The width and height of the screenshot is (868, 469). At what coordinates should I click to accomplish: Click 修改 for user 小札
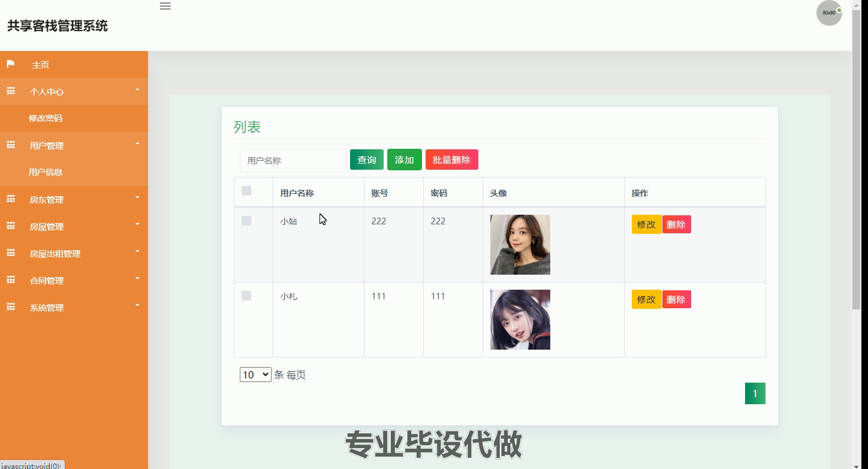pyautogui.click(x=646, y=299)
